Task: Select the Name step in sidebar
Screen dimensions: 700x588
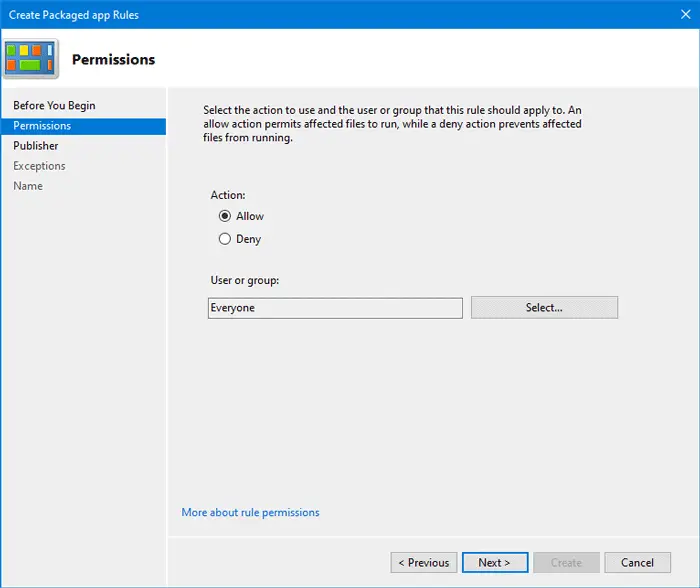Action: click(x=28, y=186)
